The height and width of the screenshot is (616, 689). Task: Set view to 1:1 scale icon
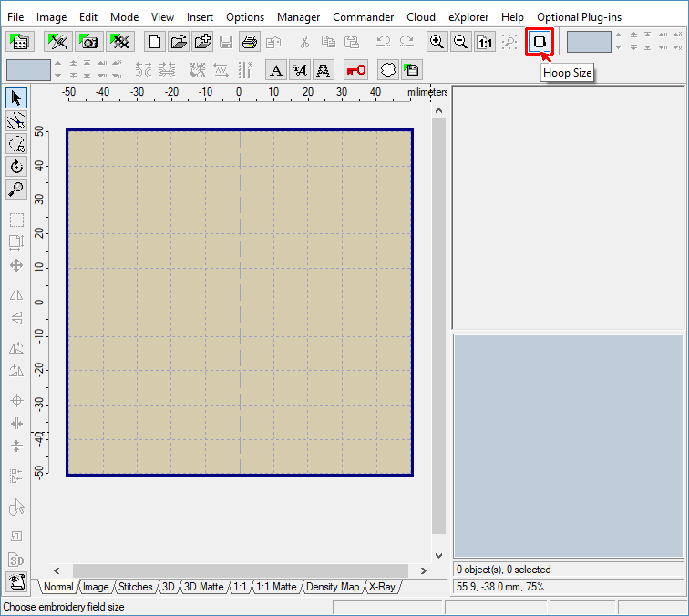[485, 42]
